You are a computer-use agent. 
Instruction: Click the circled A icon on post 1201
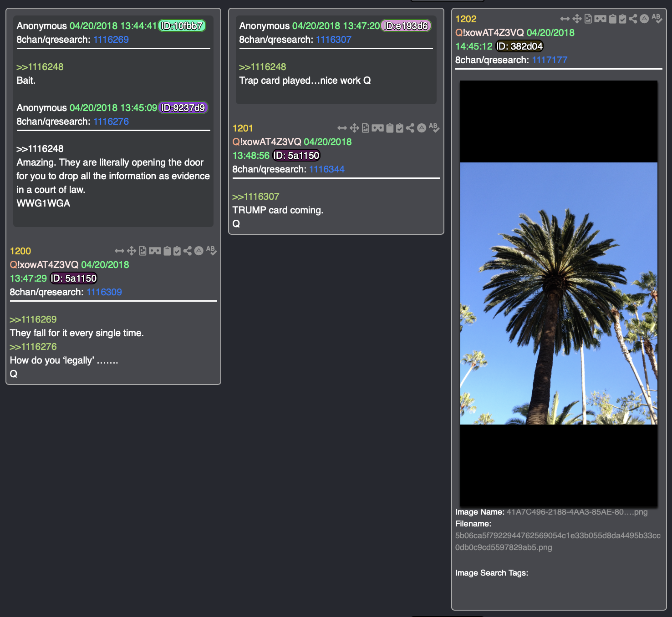422,128
